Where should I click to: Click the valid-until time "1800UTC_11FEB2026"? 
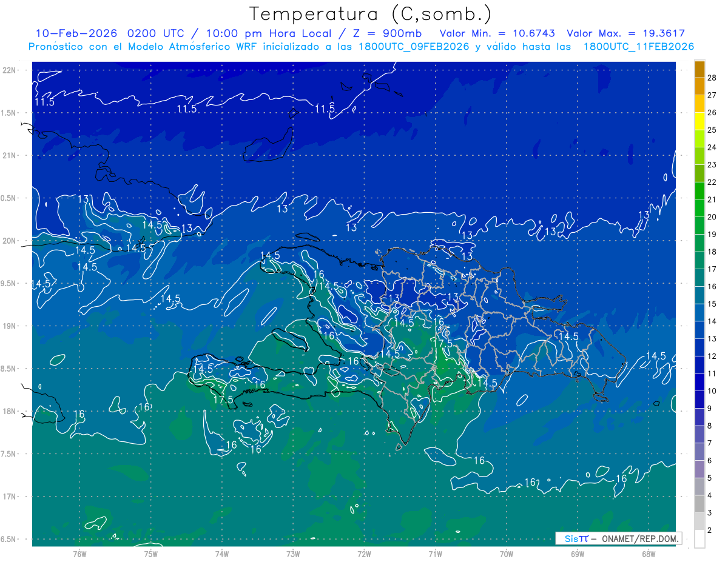point(638,47)
